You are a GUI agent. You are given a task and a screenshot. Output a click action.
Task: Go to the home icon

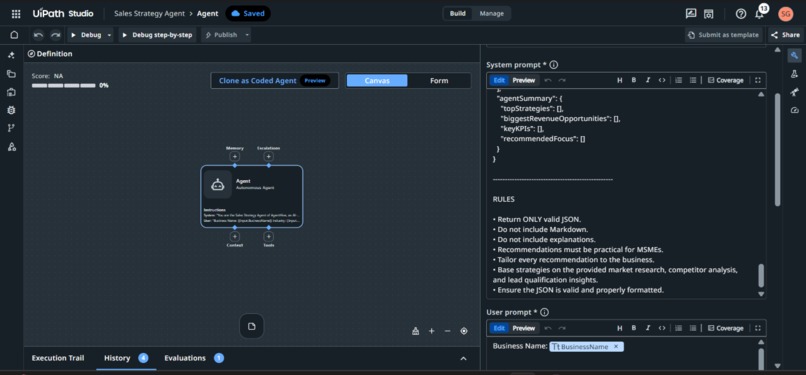pos(14,35)
